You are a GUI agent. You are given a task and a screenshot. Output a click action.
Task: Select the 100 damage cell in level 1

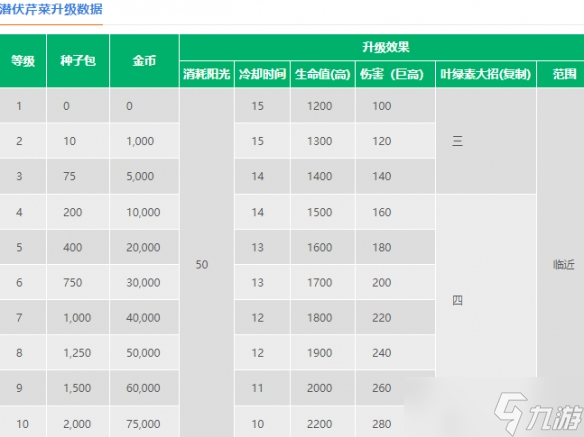[395, 106]
